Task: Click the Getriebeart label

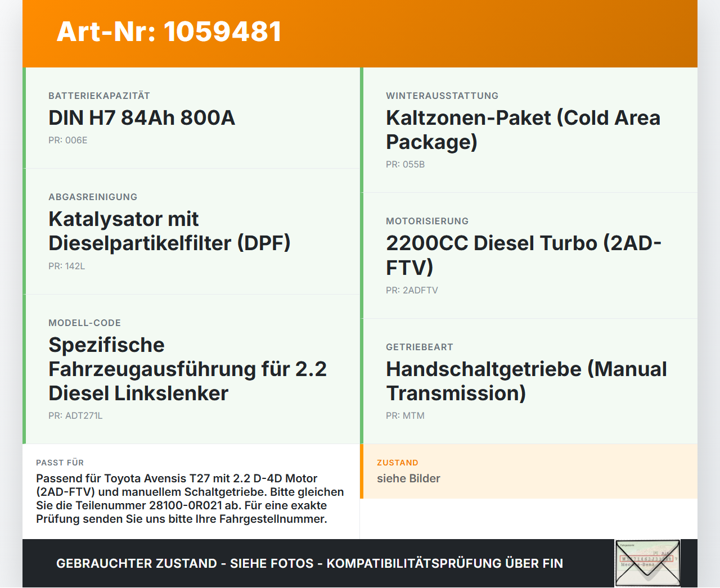Action: click(420, 347)
